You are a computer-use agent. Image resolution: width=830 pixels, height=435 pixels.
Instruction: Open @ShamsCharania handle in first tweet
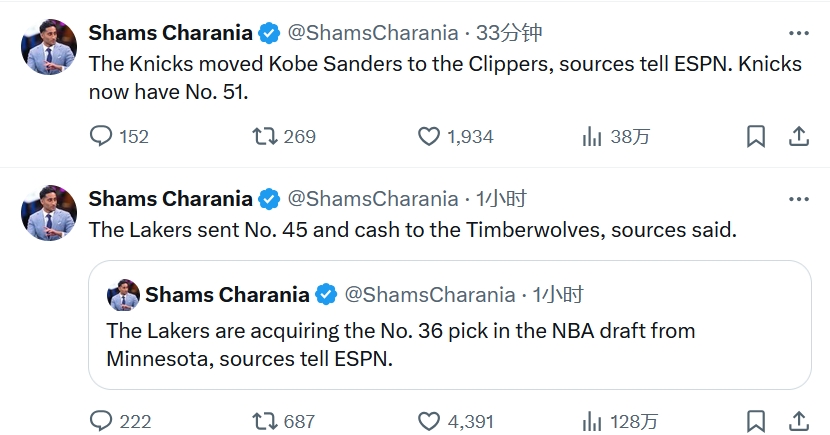[x=373, y=33]
